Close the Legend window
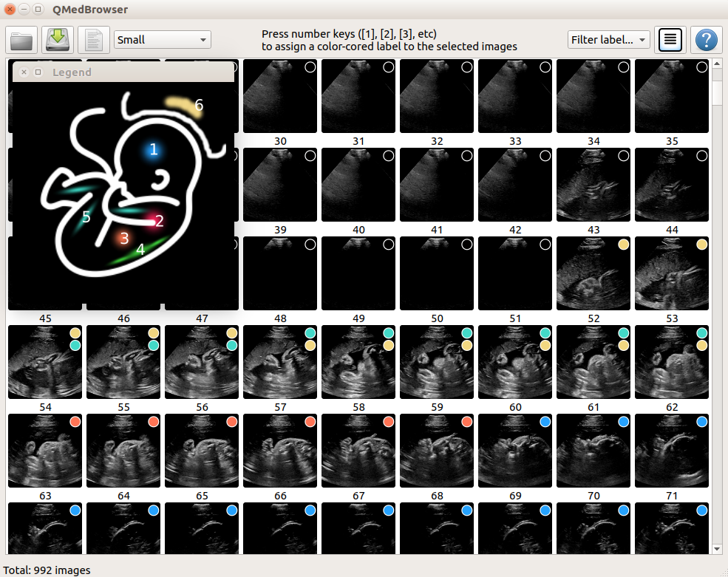 24,72
